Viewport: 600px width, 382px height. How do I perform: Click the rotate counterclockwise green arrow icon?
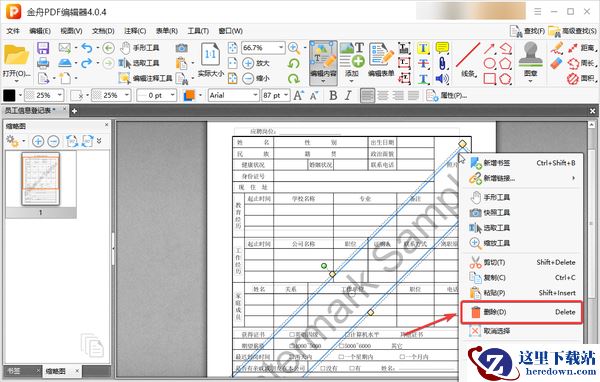(294, 64)
